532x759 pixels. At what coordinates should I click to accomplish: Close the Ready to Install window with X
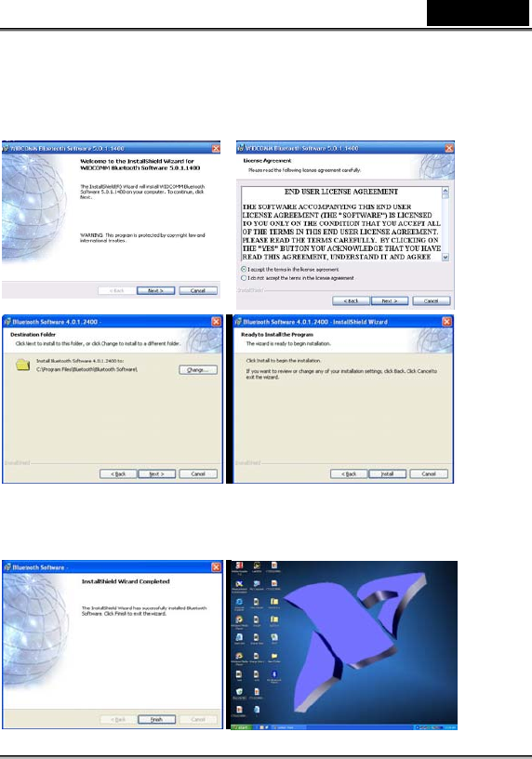[446, 322]
